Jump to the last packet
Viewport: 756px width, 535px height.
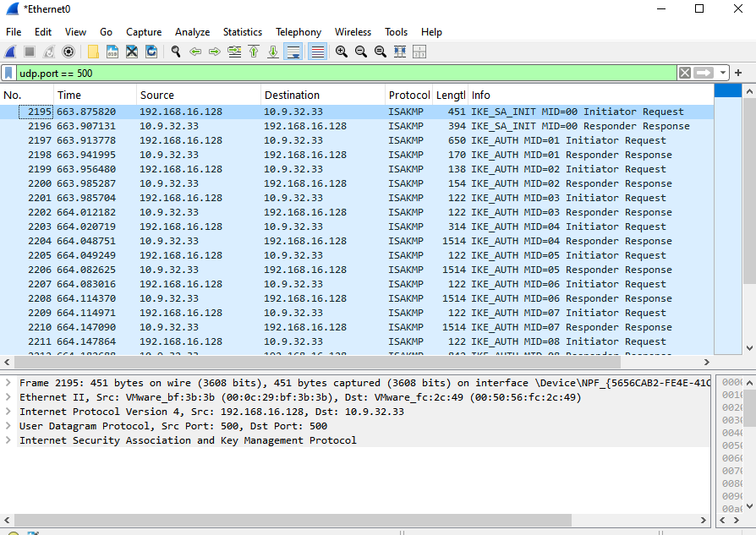tap(273, 52)
